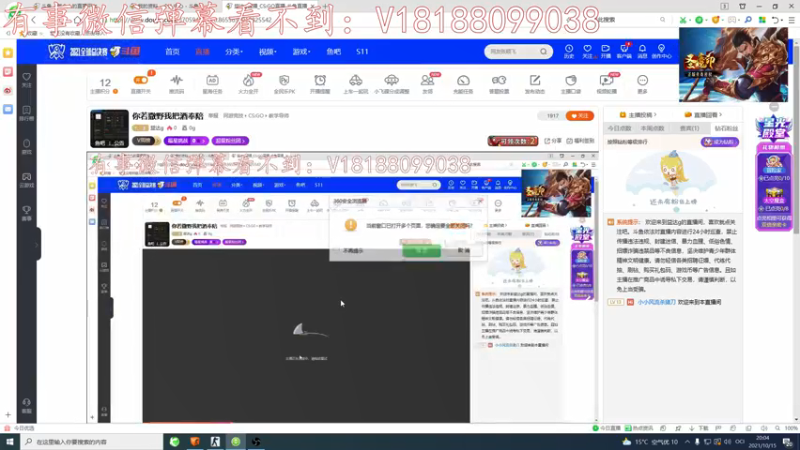This screenshot has width=800, height=450.
Task: Click the 关注 heart in left sidebar
Action: click(x=27, y=80)
